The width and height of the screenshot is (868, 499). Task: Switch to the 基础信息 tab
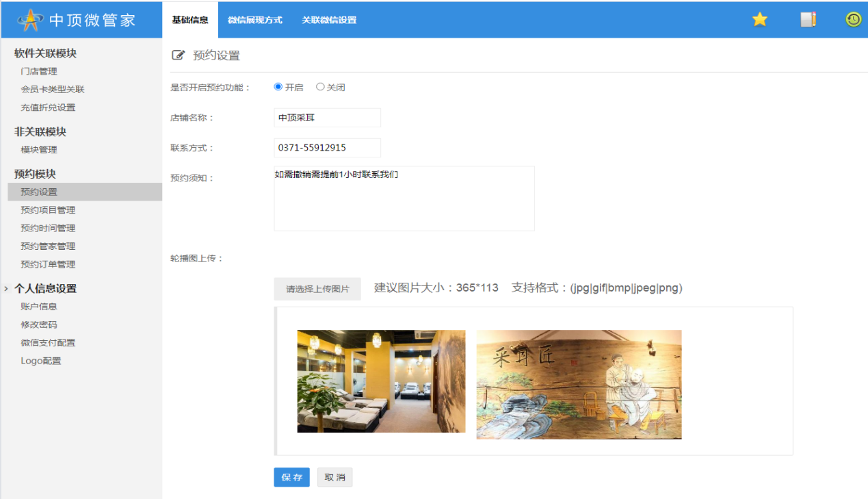tap(190, 20)
